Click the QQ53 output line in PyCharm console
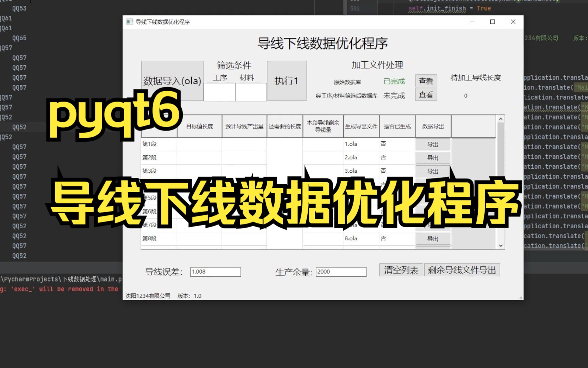The image size is (588, 368). pyautogui.click(x=19, y=8)
